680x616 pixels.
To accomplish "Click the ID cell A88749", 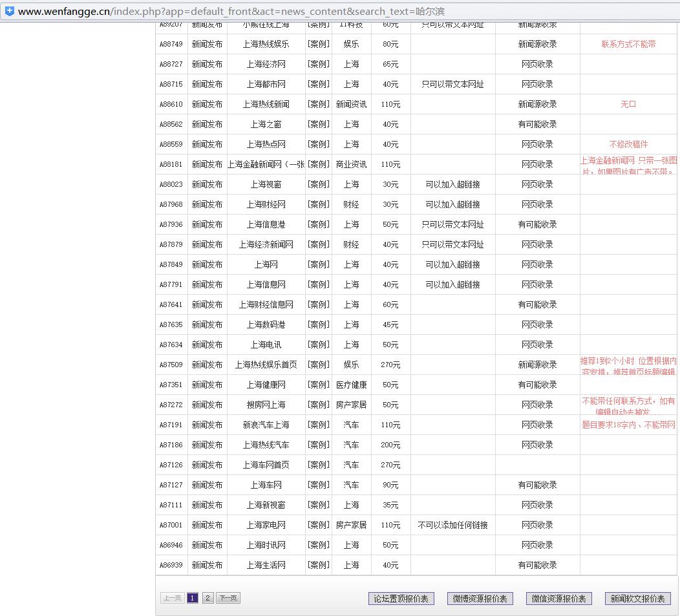I will point(171,44).
